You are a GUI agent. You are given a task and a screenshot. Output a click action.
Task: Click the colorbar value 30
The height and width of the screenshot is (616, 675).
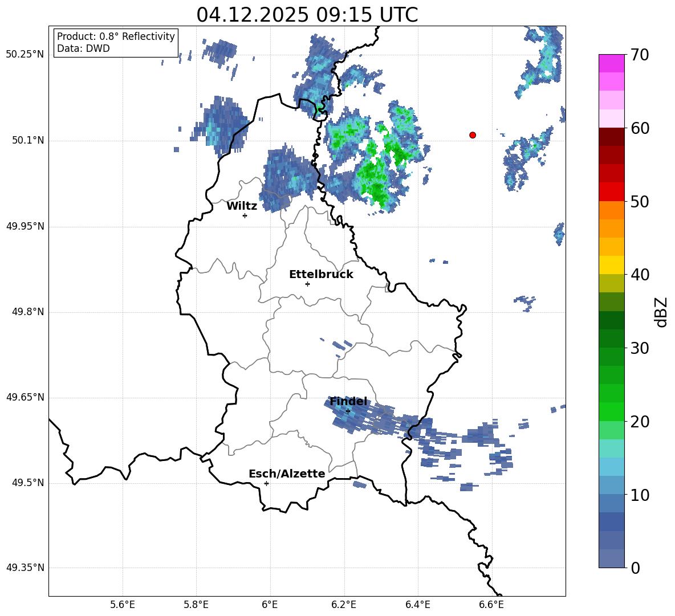640,348
